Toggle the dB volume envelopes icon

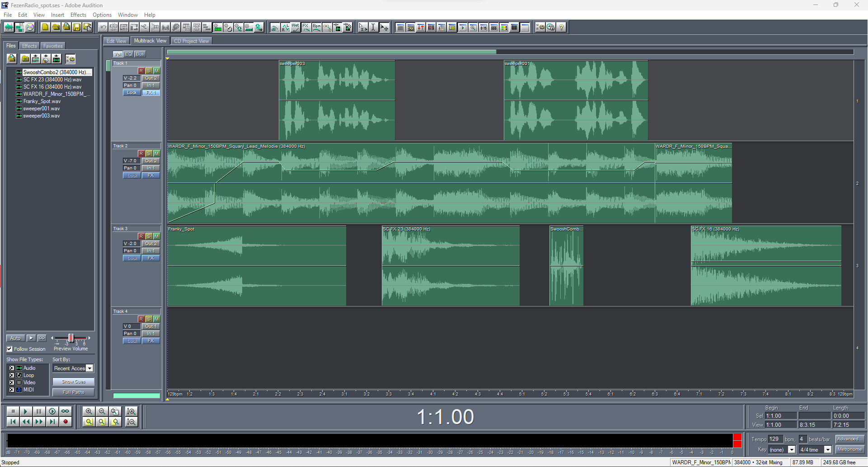tap(275, 27)
